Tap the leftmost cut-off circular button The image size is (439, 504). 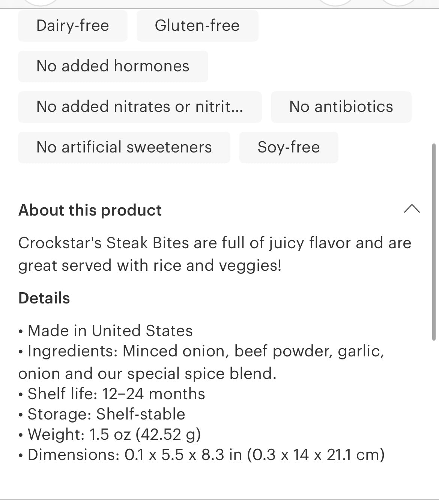(40, 3)
